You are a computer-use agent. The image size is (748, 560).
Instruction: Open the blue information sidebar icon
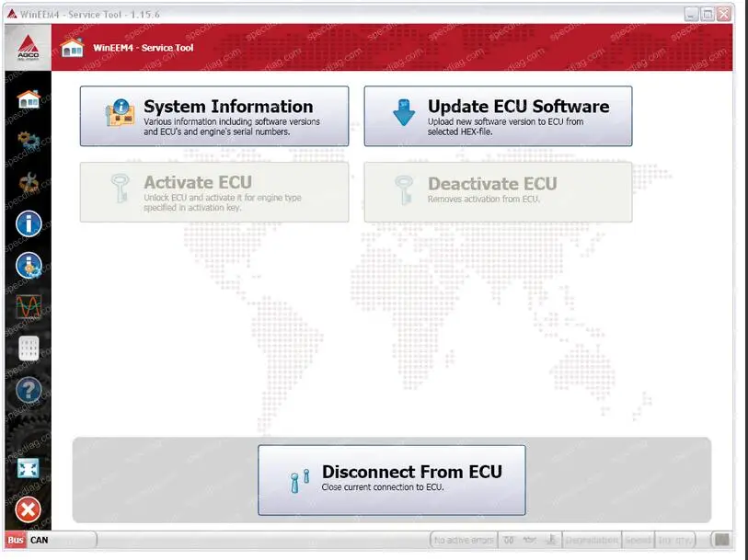tap(29, 223)
